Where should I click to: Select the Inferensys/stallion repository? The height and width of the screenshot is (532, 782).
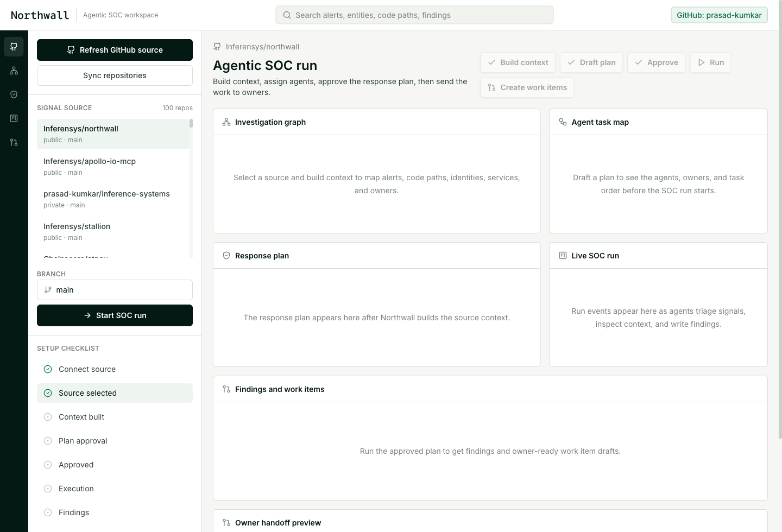[x=113, y=232]
